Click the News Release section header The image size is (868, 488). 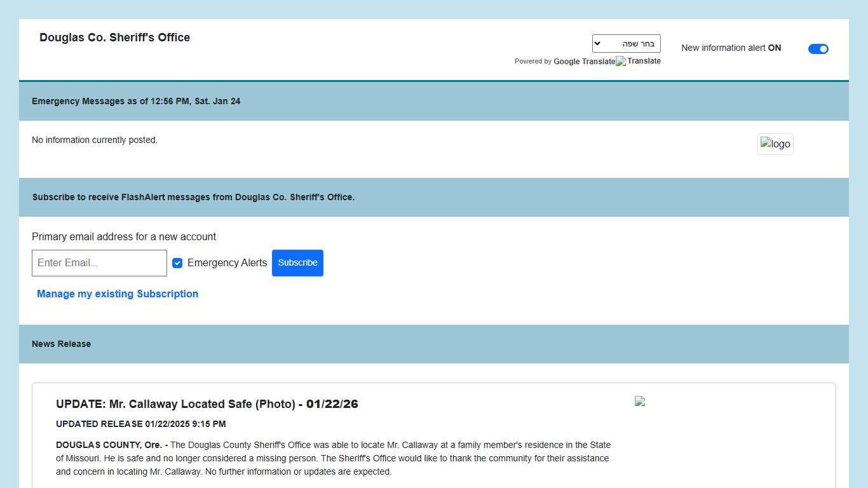[x=61, y=344]
